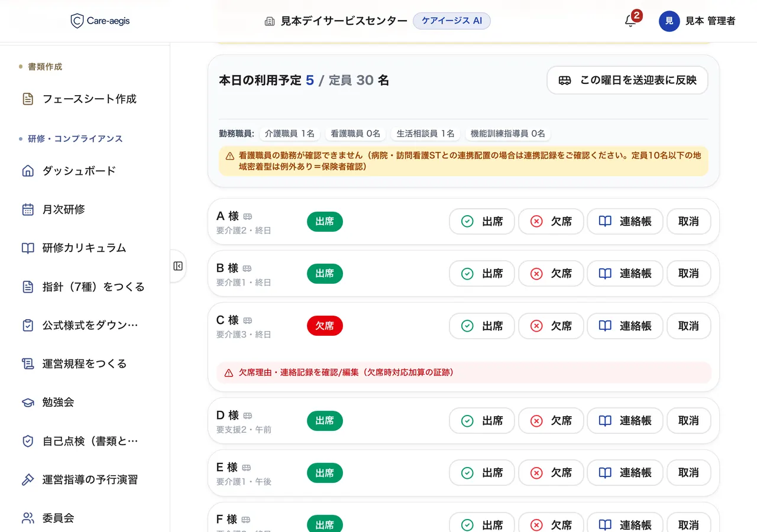
Task: Open the ケアイージス AI badge
Action: (452, 21)
